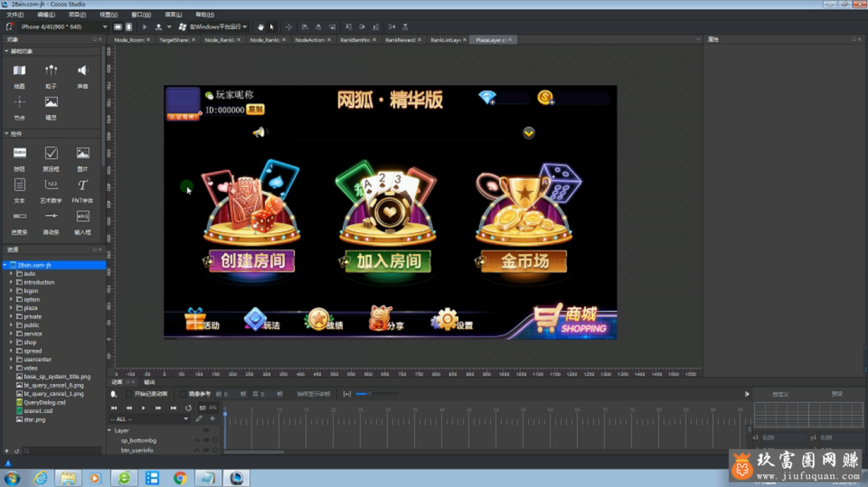The image size is (868, 487).
Task: Toggle the always show frames checkbox
Action: coord(292,394)
